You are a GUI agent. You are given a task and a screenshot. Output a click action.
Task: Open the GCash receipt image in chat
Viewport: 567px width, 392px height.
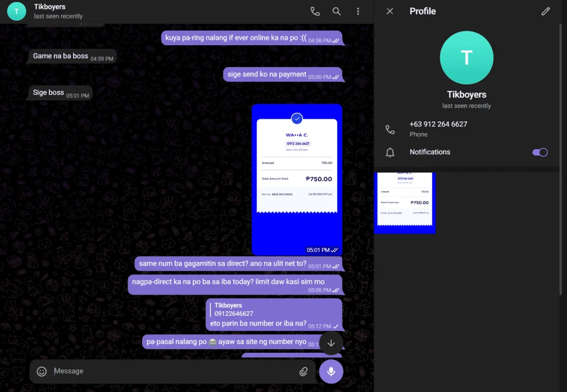[297, 180]
